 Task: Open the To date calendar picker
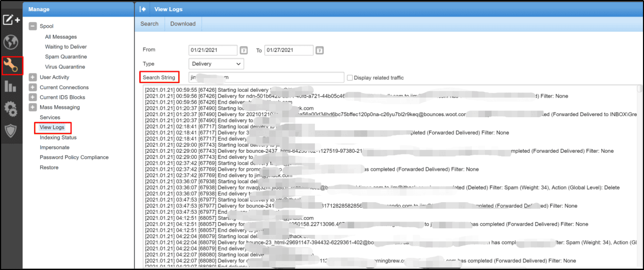coord(319,50)
